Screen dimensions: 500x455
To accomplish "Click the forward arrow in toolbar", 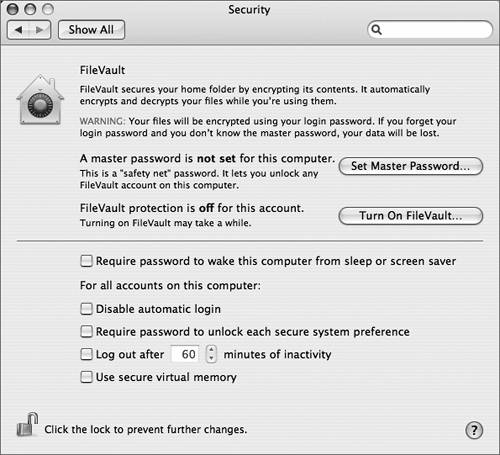I will click(x=40, y=30).
